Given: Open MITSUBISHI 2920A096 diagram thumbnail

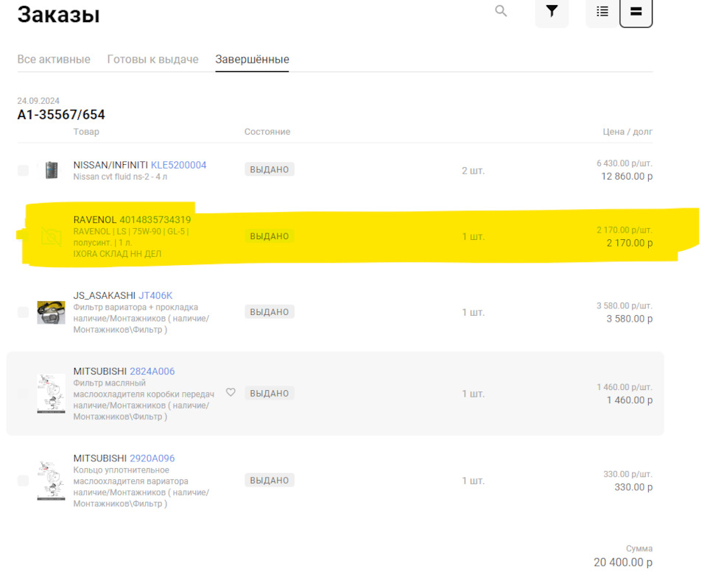Looking at the screenshot, I should click(x=51, y=481).
